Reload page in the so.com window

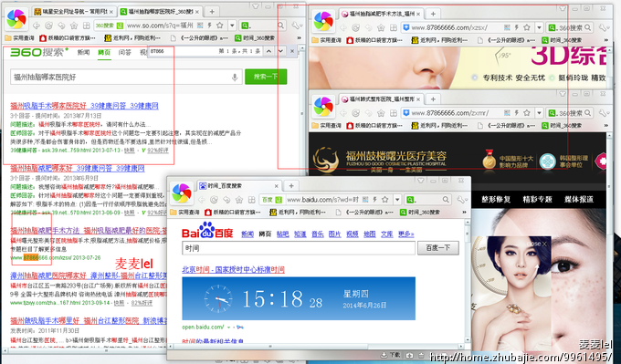49,26
